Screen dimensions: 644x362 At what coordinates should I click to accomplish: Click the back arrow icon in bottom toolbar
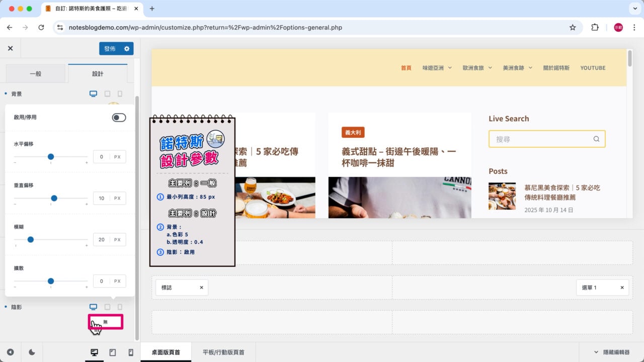point(11,352)
